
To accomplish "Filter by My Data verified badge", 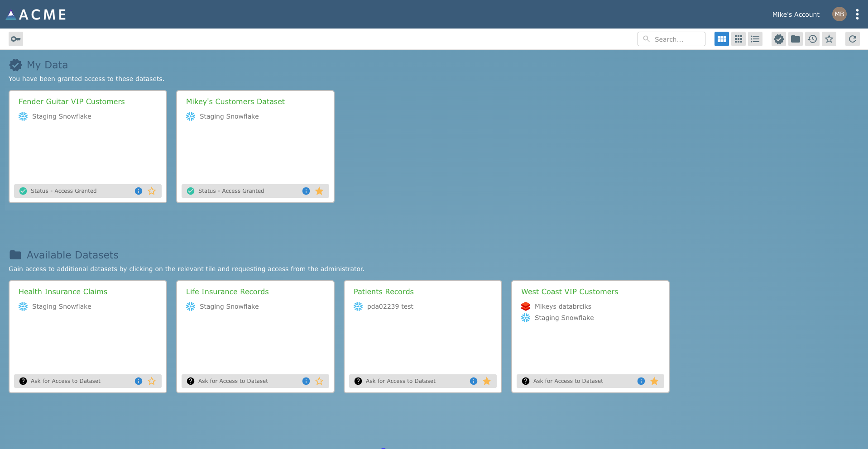I will (x=779, y=39).
